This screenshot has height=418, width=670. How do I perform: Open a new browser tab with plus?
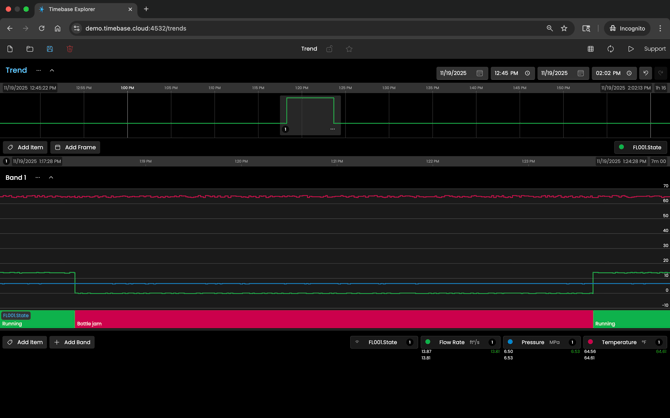pos(146,9)
